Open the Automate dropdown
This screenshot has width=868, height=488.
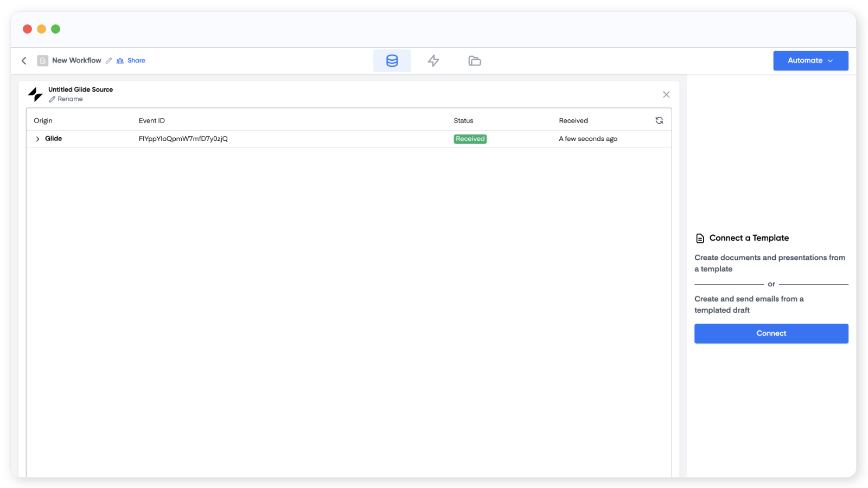pos(810,61)
